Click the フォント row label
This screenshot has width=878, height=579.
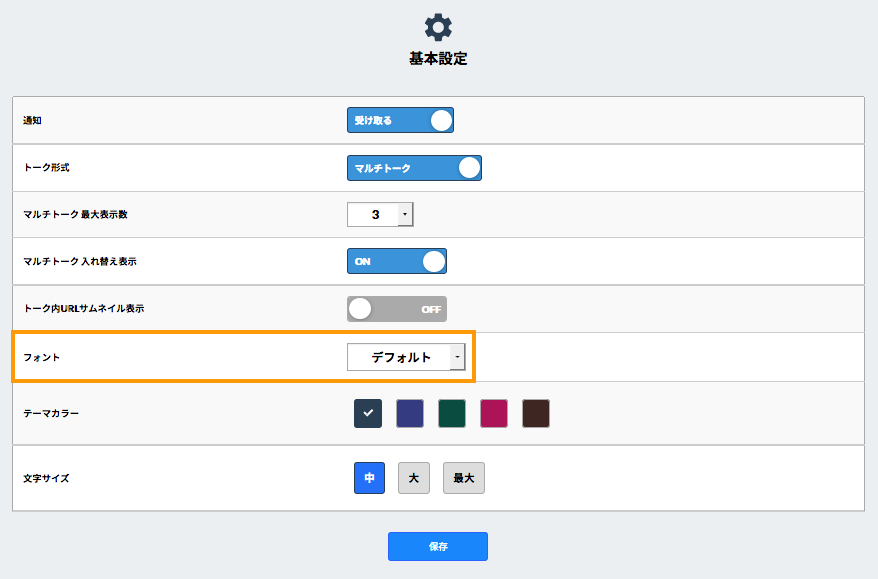click(42, 357)
